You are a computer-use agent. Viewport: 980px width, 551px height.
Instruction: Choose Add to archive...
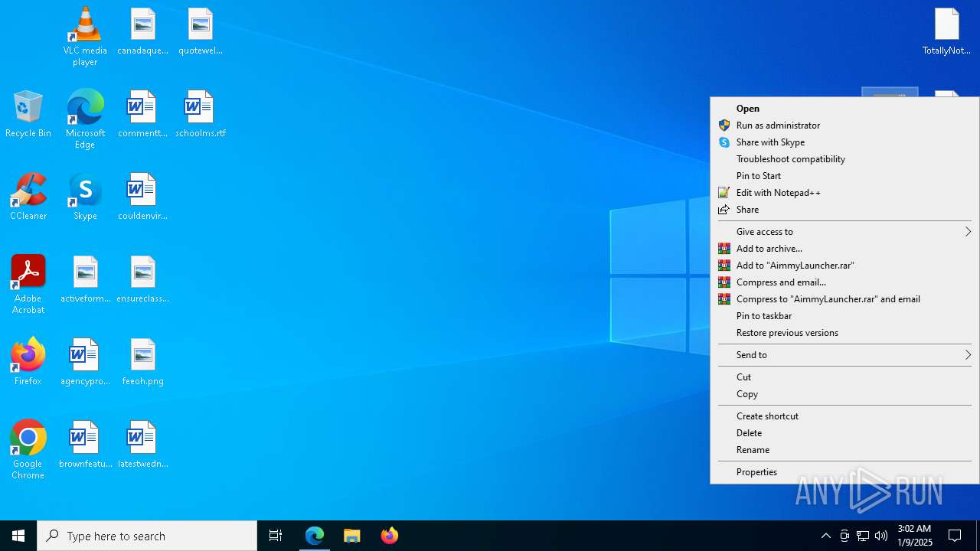[x=844, y=249]
